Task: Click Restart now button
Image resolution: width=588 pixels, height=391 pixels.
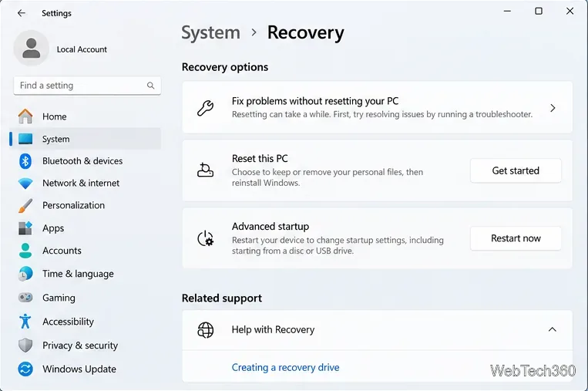Action: coord(516,238)
